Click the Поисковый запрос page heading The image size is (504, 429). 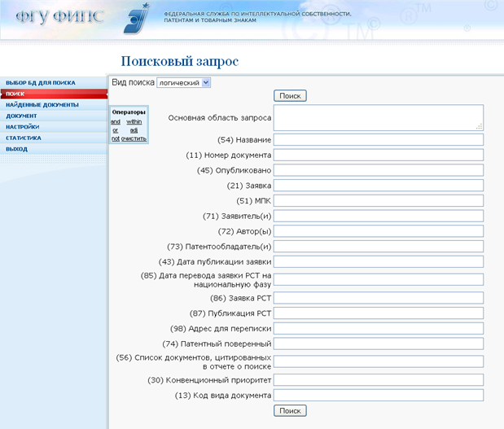click(x=180, y=61)
